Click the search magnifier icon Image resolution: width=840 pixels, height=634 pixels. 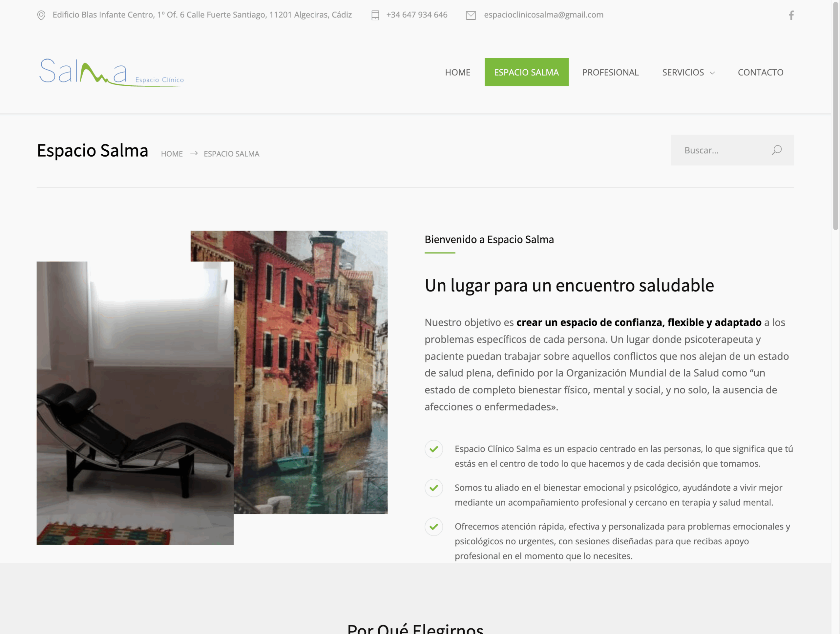777,150
